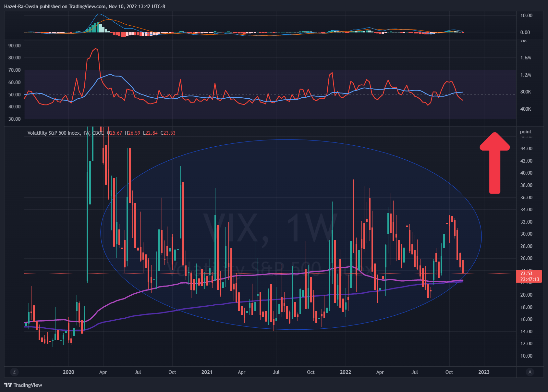This screenshot has height=392, width=548.
Task: Click the 2020 label on the time axis
Action: [68, 372]
